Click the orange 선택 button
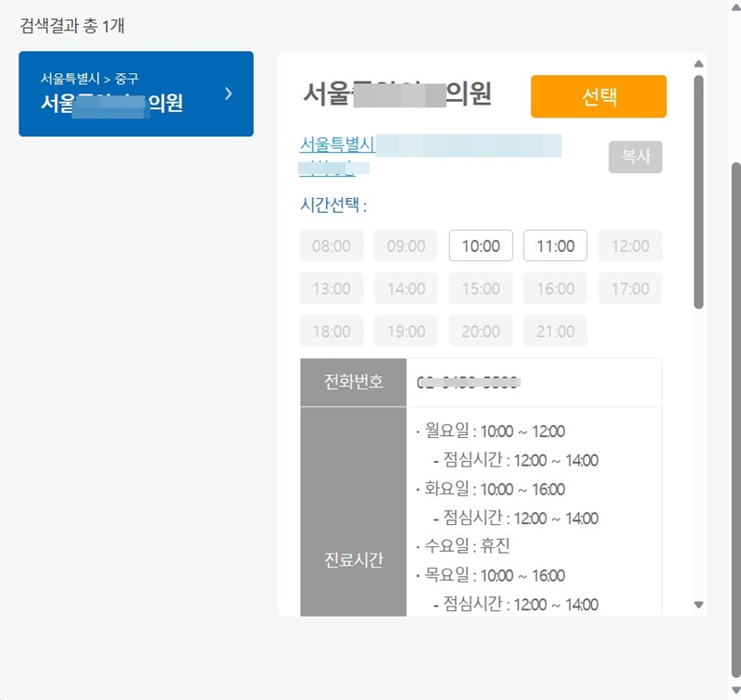 (x=598, y=96)
